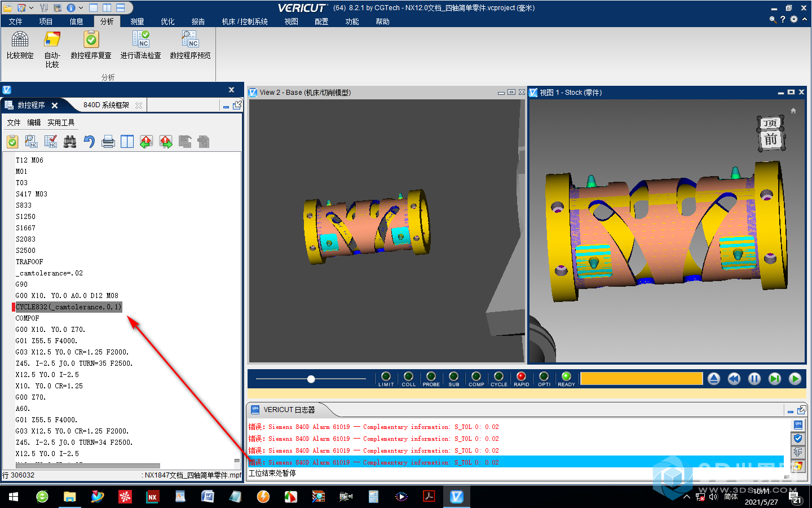The image size is (812, 508).
Task: Run 数控程序复查 from the ribbon
Action: tap(91, 45)
